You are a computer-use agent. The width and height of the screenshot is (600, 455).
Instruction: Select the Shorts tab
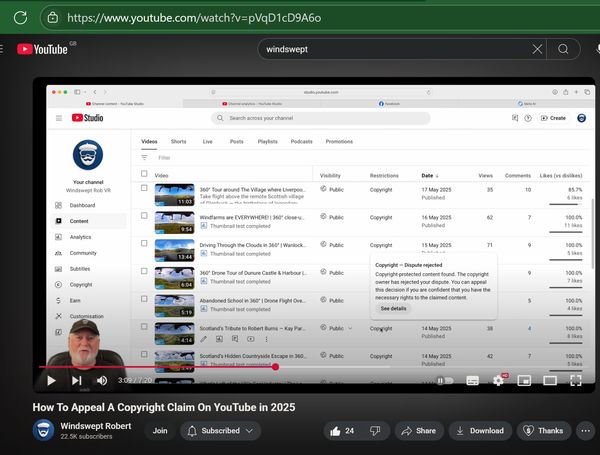click(178, 141)
